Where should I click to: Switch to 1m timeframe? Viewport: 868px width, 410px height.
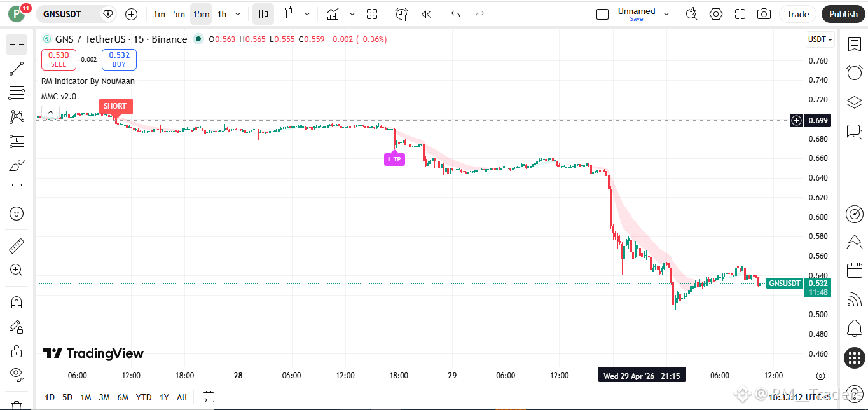click(160, 14)
